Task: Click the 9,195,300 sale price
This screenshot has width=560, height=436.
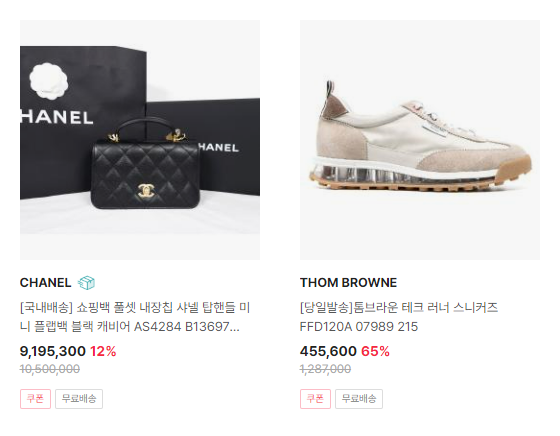Action: point(53,351)
